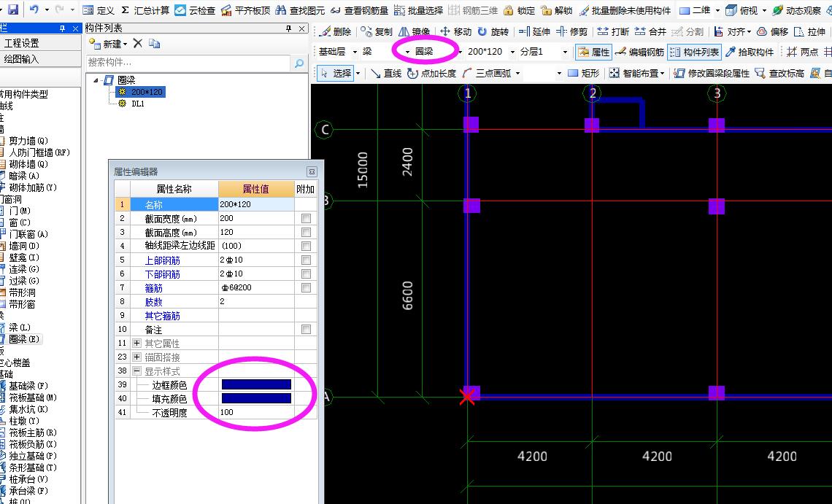The width and height of the screenshot is (832, 504).
Task: Pick 填充颜色 fill color swatch
Action: pos(256,398)
